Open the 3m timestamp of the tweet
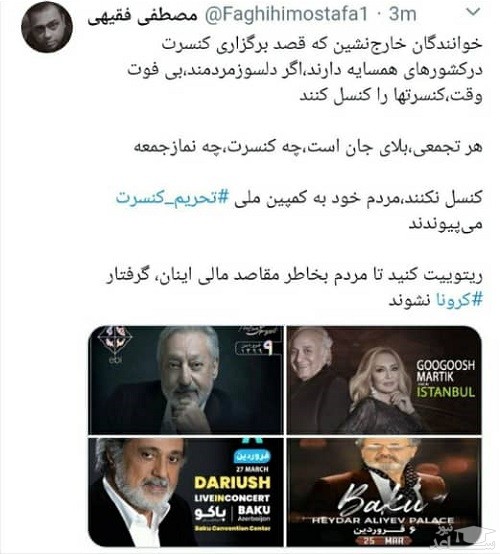The width and height of the screenshot is (500, 554). point(402,14)
